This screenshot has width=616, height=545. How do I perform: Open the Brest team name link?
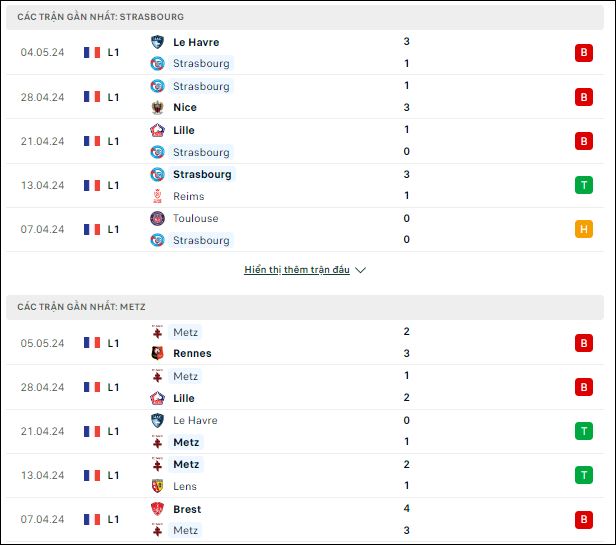click(x=187, y=509)
